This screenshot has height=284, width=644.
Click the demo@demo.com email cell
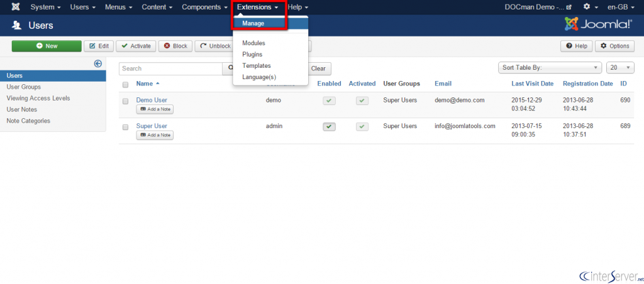coord(460,100)
